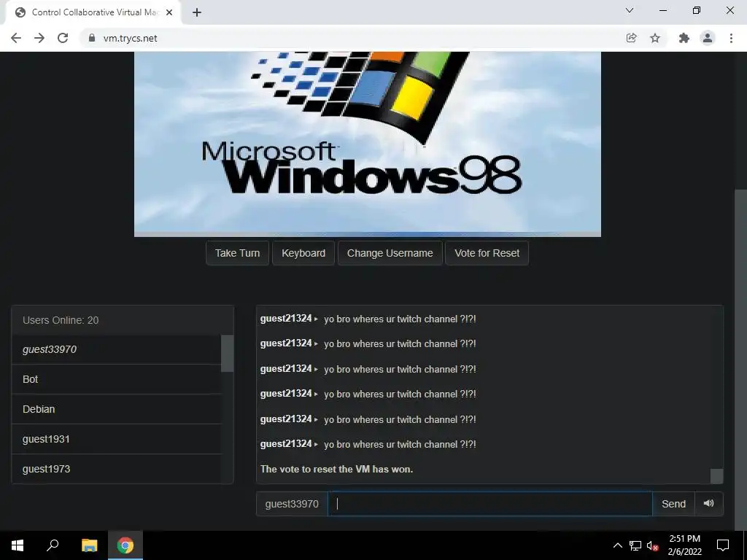Click the browser page vertical scrollbar

[741, 359]
